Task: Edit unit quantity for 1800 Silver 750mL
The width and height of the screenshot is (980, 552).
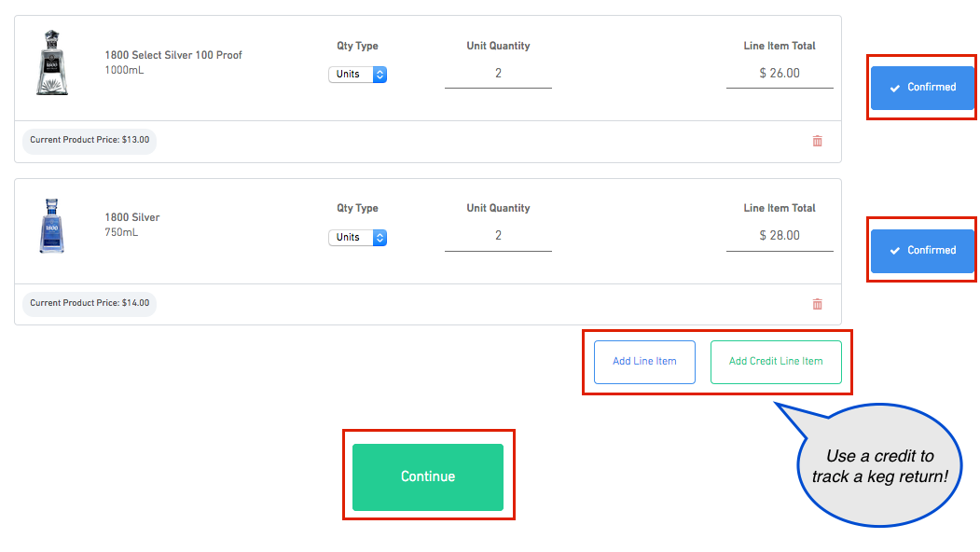Action: click(498, 236)
